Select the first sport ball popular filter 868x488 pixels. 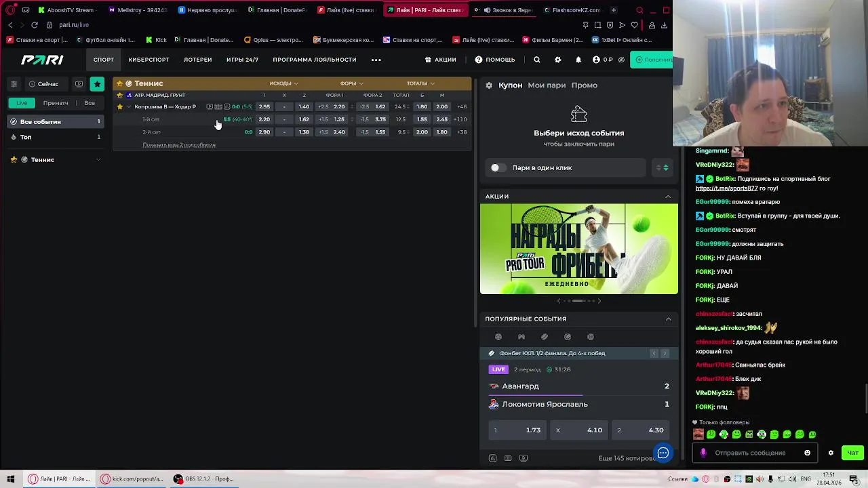point(498,337)
